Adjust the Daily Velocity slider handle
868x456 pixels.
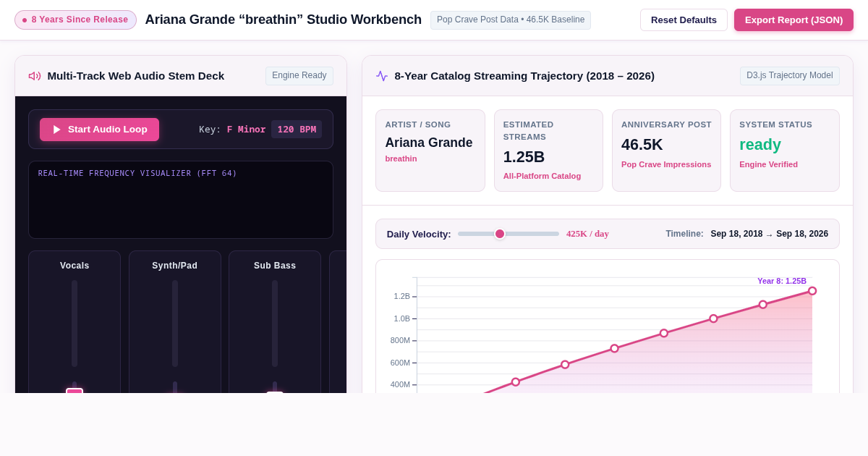click(x=500, y=234)
